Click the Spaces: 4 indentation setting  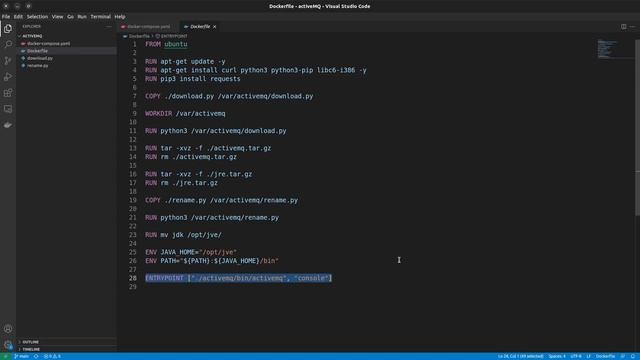[557, 356]
